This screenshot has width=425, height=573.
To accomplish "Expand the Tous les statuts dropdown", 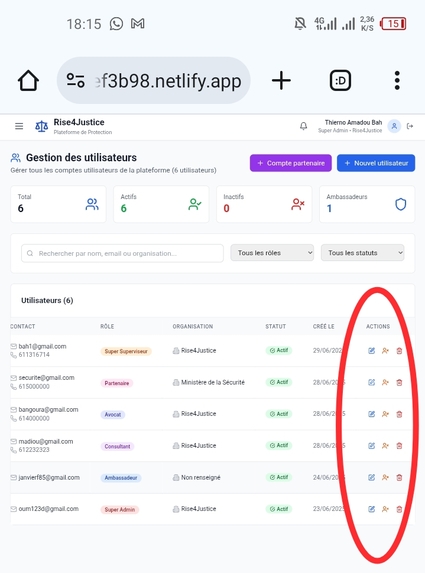I will 363,253.
